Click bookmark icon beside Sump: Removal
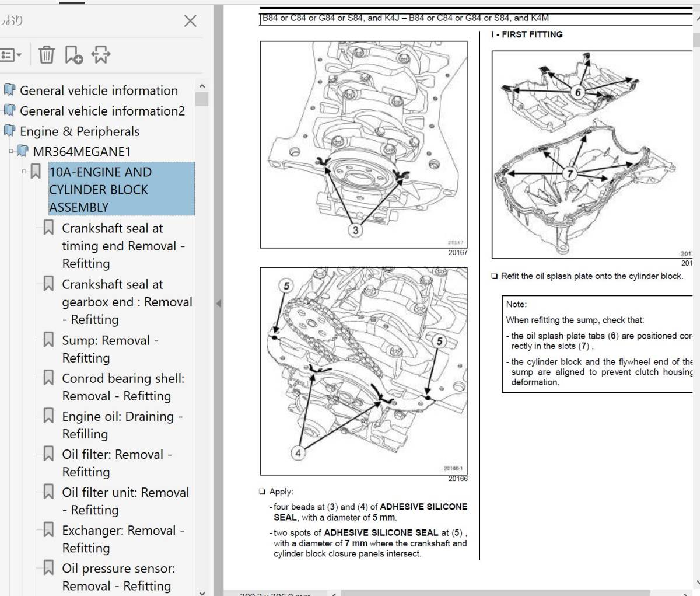 pyautogui.click(x=49, y=340)
